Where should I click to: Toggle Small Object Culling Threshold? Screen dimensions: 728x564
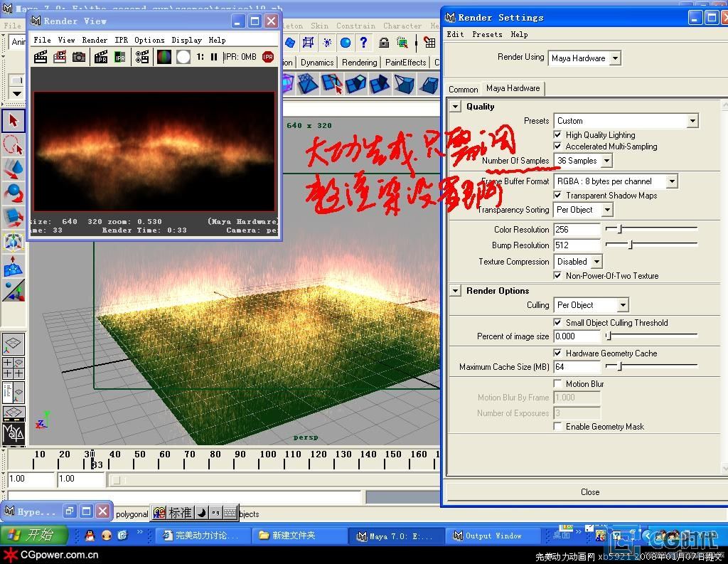pyautogui.click(x=557, y=322)
